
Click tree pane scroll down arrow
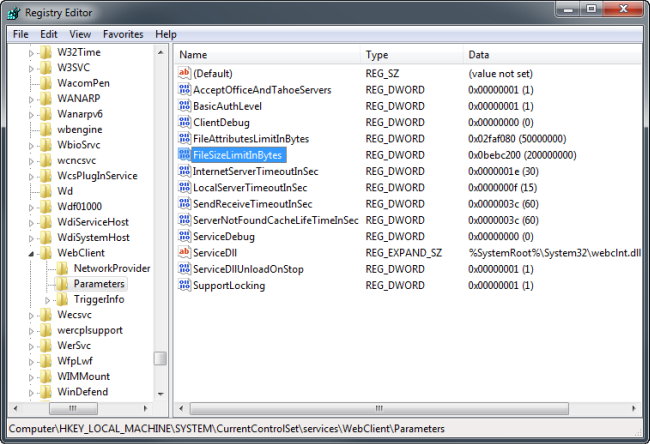pyautogui.click(x=160, y=392)
